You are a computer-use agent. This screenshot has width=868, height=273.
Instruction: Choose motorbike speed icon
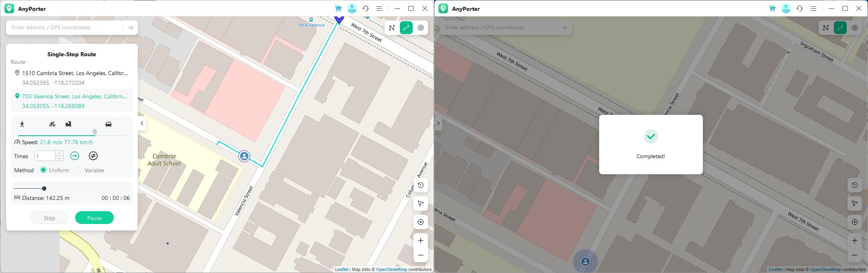coord(68,124)
